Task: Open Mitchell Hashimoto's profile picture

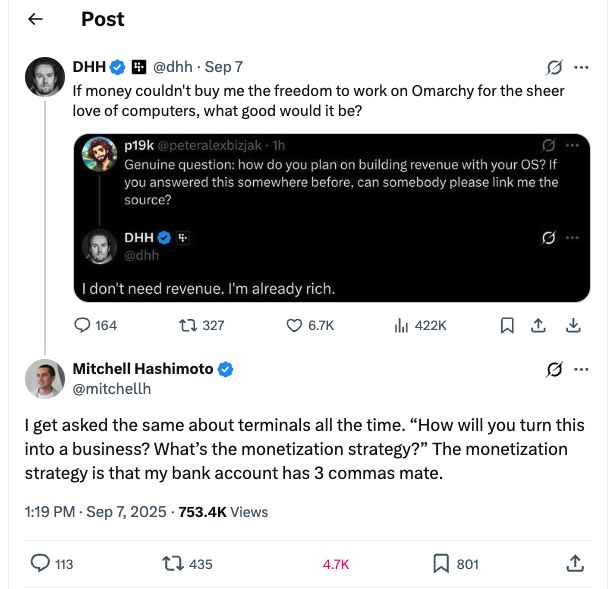Action: tap(45, 378)
